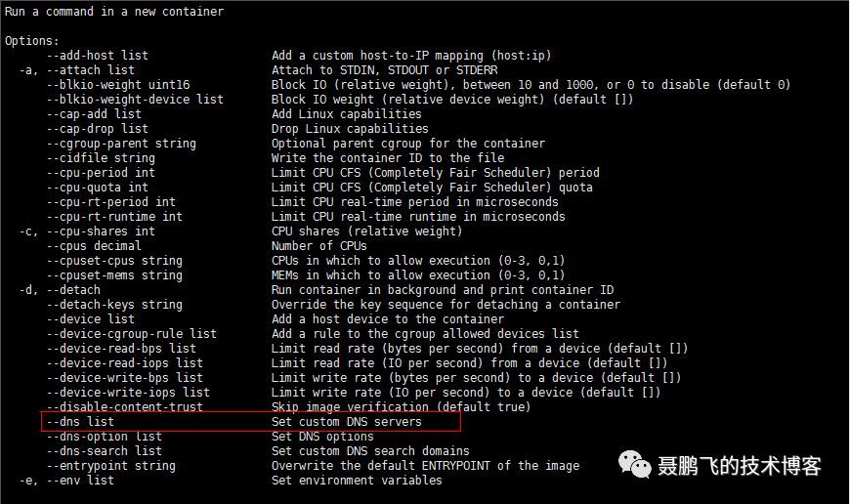Click the Chinese blog name watermark text
The height and width of the screenshot is (504, 850).
(740, 466)
